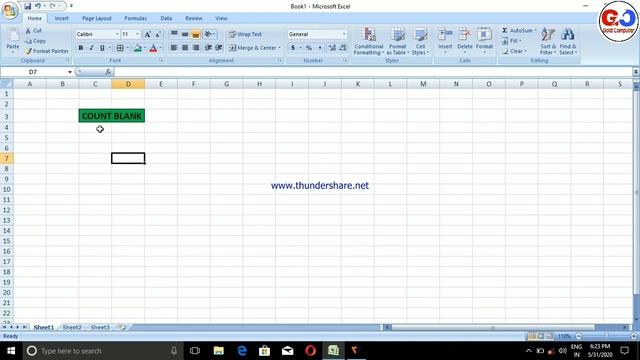Toggle Bold formatting
Screen dimensions: 640x360
pos(81,48)
